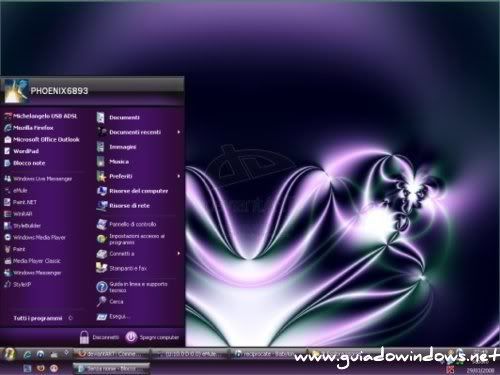Switch to eMule taskbar window

pyautogui.click(x=189, y=354)
